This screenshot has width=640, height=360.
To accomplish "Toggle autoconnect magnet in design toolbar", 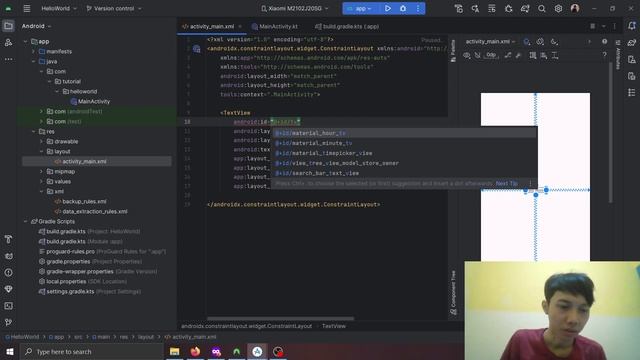I will coord(478,55).
